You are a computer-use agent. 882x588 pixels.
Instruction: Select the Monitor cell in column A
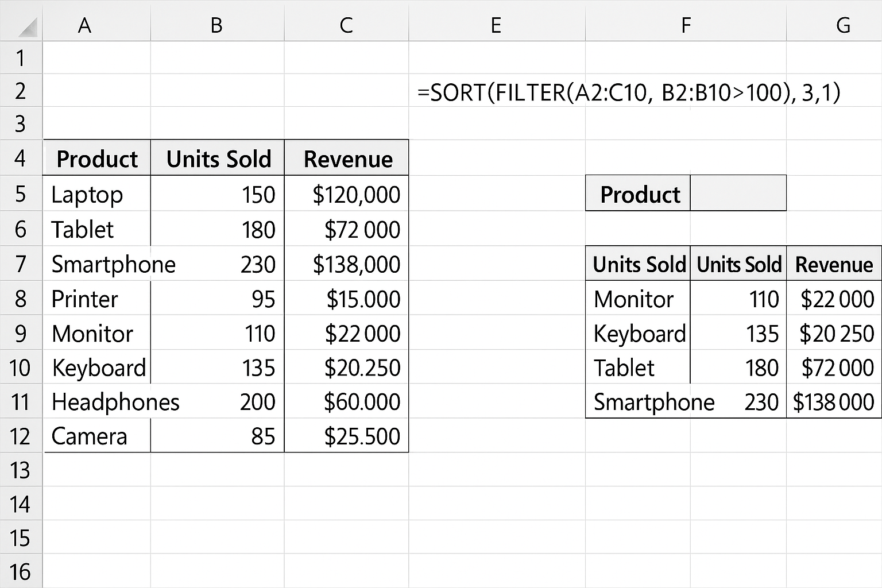click(x=96, y=332)
